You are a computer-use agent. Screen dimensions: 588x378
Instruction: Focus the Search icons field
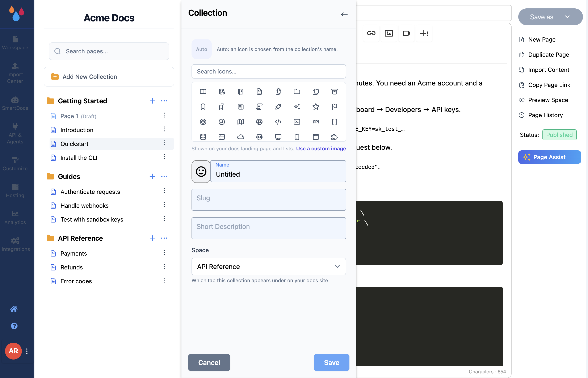269,71
